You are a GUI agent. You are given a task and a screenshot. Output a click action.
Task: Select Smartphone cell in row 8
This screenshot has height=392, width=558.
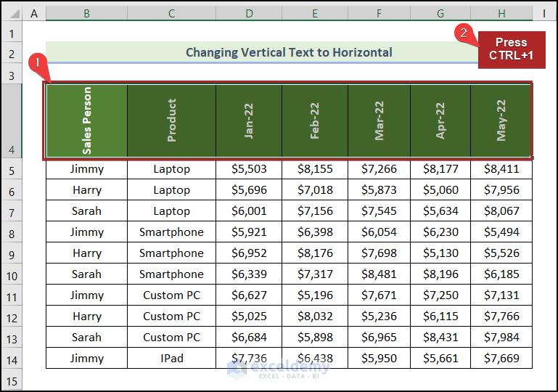[171, 232]
